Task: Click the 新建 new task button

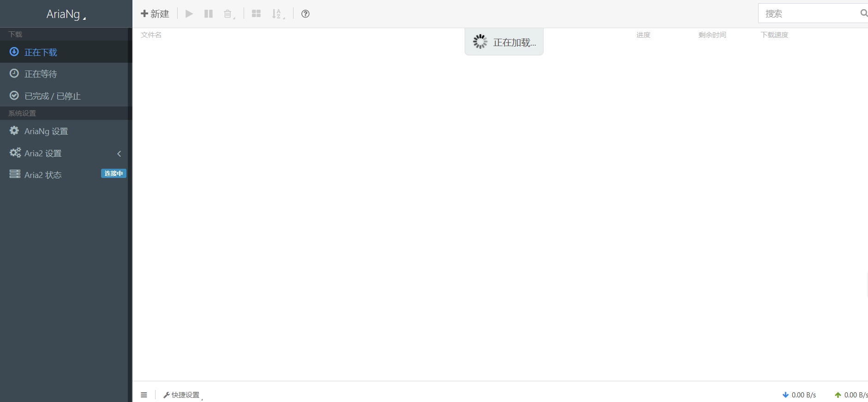Action: pos(155,14)
